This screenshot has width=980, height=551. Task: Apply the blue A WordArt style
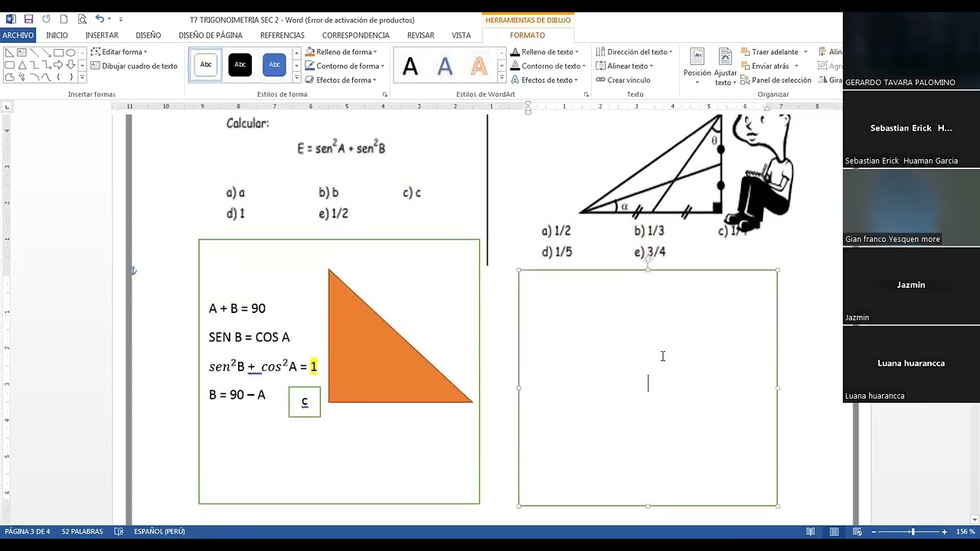[x=445, y=67]
